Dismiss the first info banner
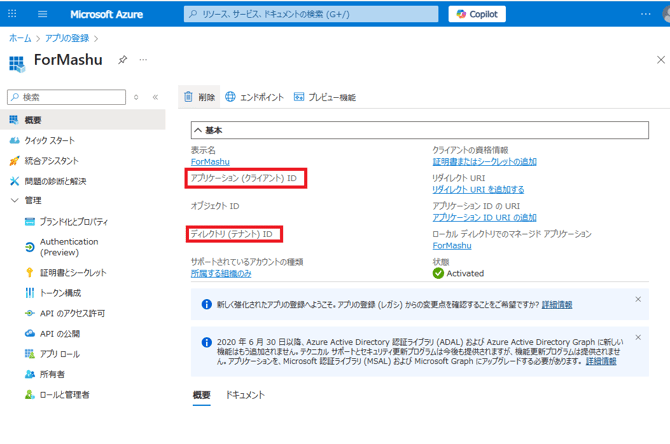670x444 pixels. coord(638,299)
